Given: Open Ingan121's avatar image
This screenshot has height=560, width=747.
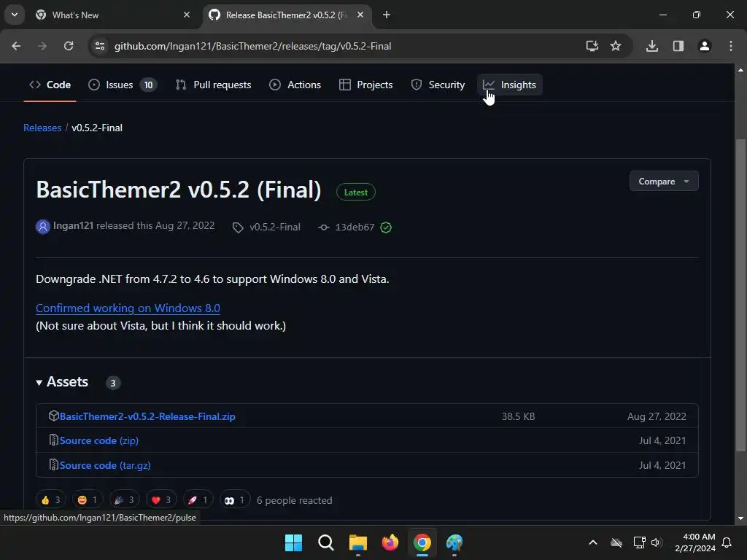Looking at the screenshot, I should pyautogui.click(x=43, y=227).
